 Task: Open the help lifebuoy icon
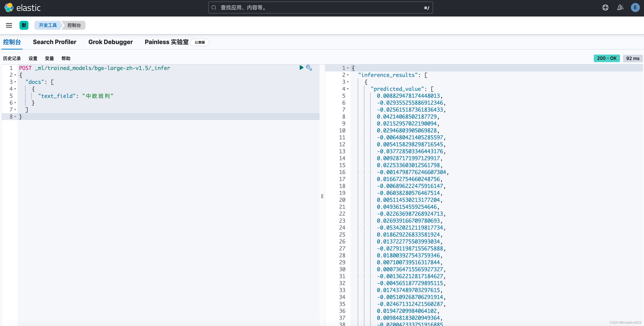coord(605,8)
